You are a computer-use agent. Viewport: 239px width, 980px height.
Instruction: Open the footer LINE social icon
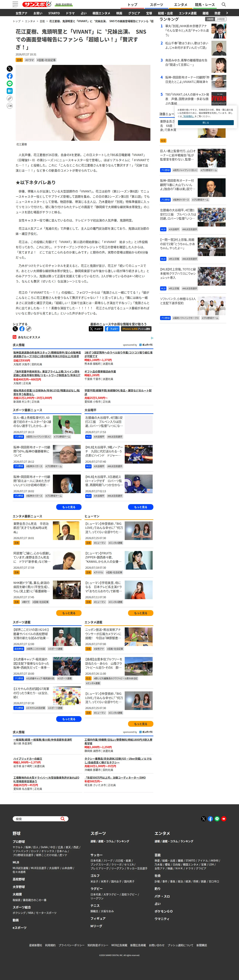coord(217,819)
